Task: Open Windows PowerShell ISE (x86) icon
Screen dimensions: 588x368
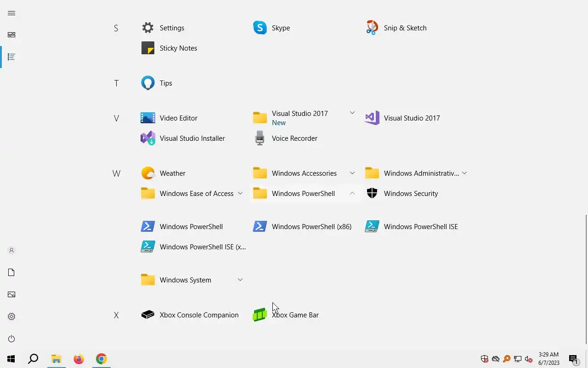Action: click(x=148, y=247)
